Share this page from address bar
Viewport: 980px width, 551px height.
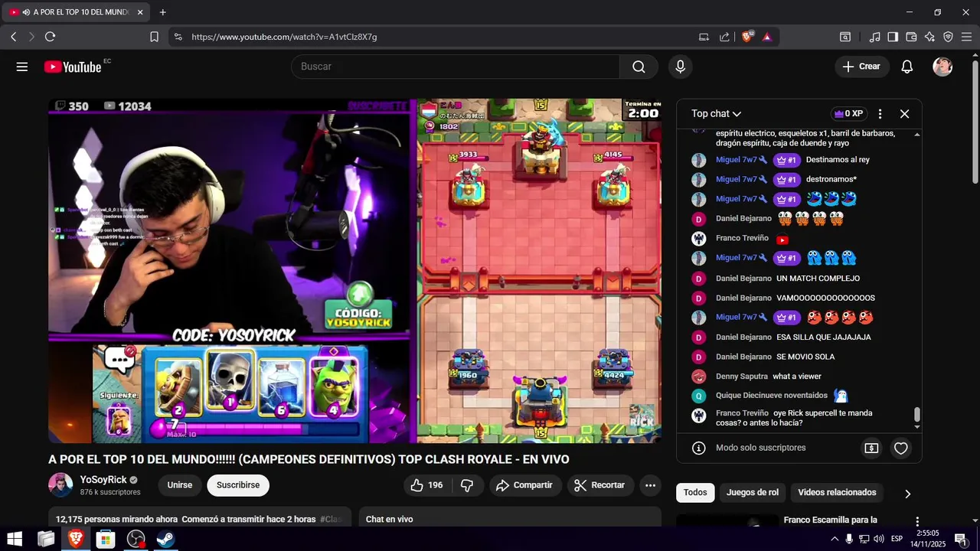(x=724, y=37)
